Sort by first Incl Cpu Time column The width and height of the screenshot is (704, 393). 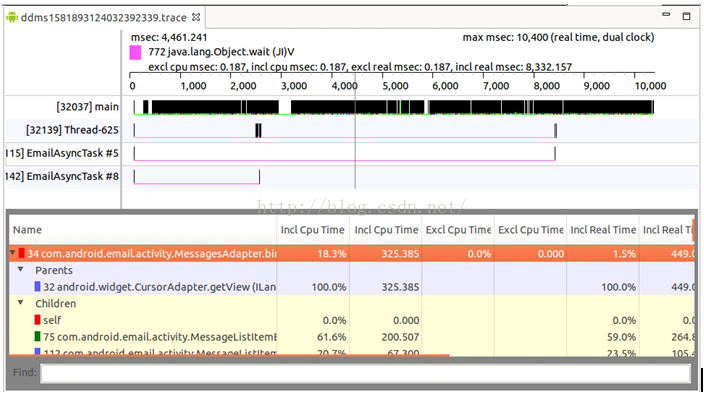[313, 230]
